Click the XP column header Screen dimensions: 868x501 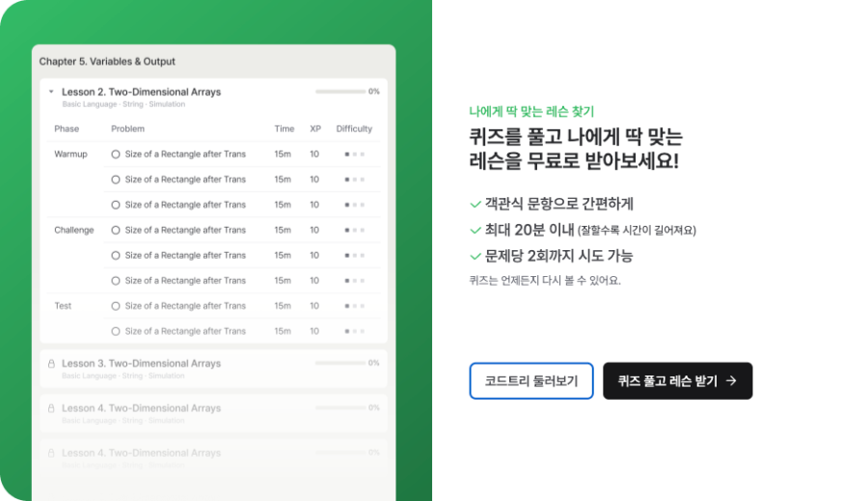coord(315,128)
